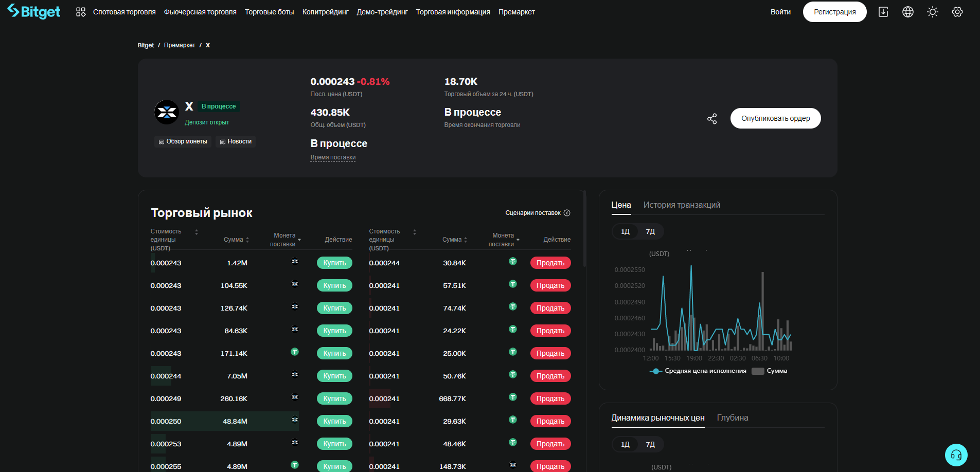The height and width of the screenshot is (472, 980).
Task: Click the share icon next to Опубликовать ордер
Action: (x=712, y=119)
